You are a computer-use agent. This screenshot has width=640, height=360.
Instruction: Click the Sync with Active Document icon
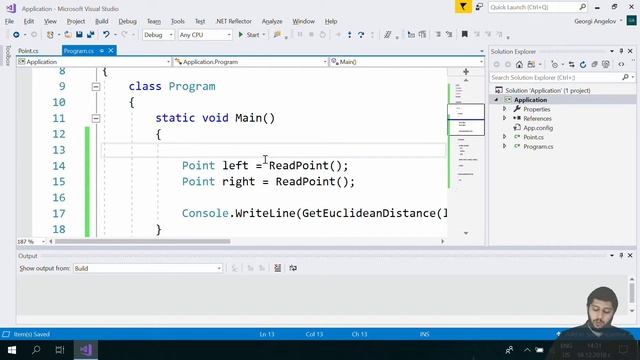coord(571,64)
